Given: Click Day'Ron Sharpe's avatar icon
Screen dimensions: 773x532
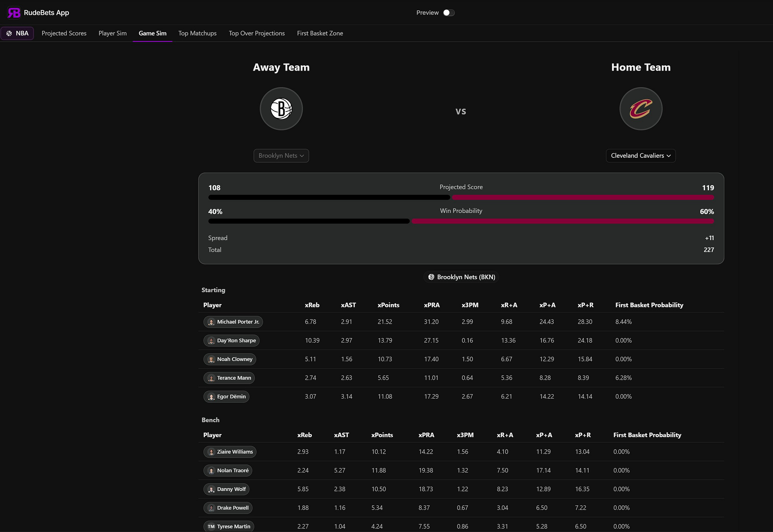Looking at the screenshot, I should [211, 341].
